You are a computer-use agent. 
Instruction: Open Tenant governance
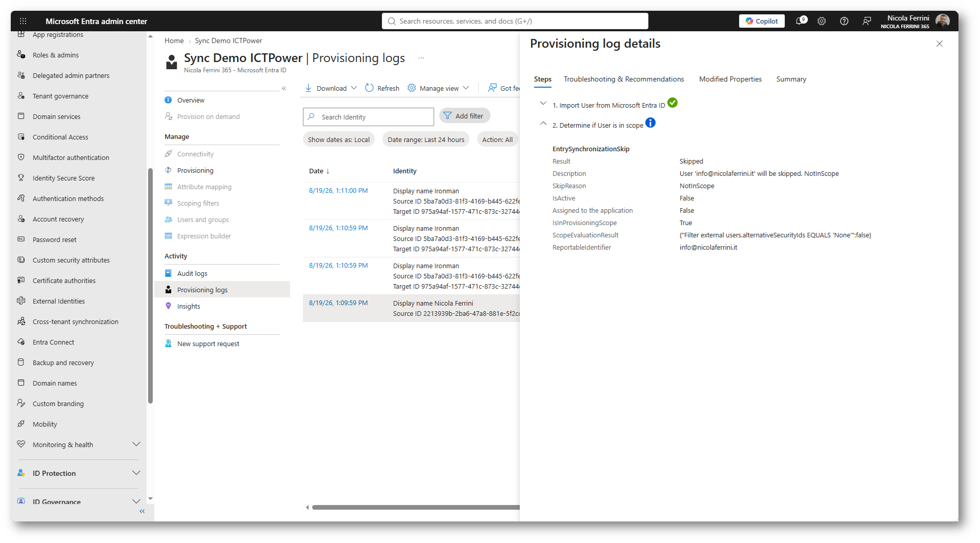(60, 96)
